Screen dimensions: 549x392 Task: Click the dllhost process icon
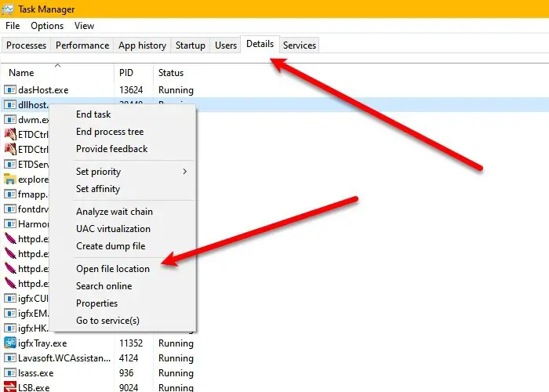point(10,104)
